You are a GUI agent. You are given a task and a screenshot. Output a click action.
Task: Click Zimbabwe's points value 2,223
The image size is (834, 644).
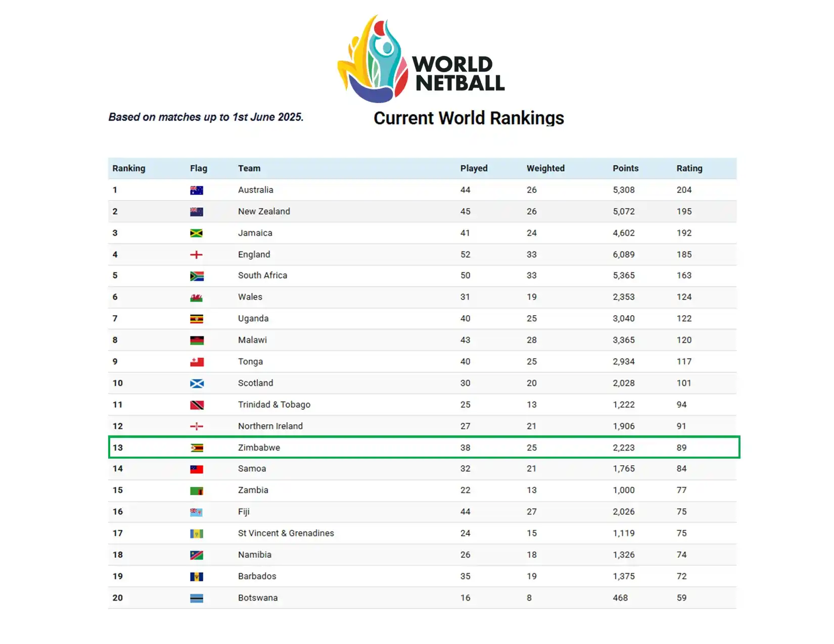(624, 448)
